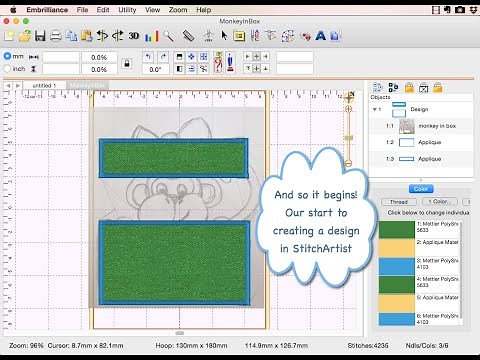
Task: Copy the selected objects
Action: [x=71, y=36]
